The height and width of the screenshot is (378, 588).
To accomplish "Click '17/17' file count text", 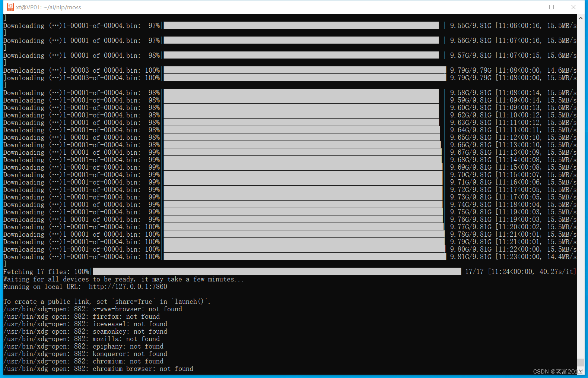I will [474, 272].
